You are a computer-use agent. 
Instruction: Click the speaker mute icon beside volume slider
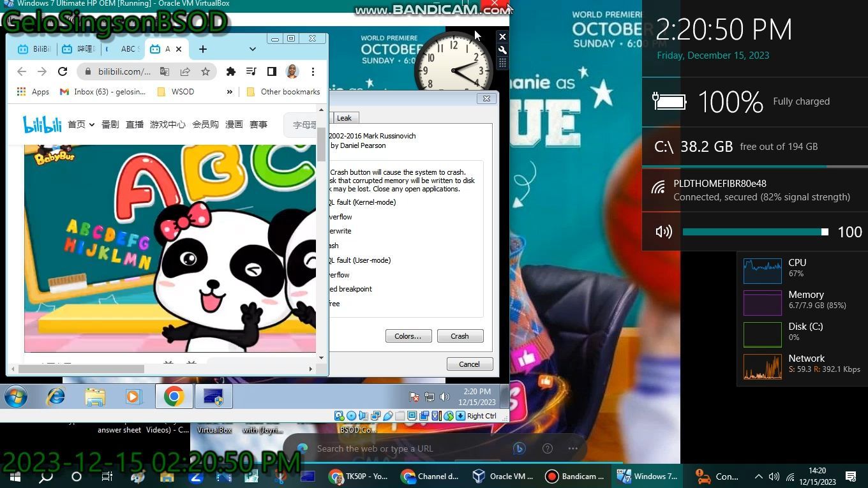664,232
